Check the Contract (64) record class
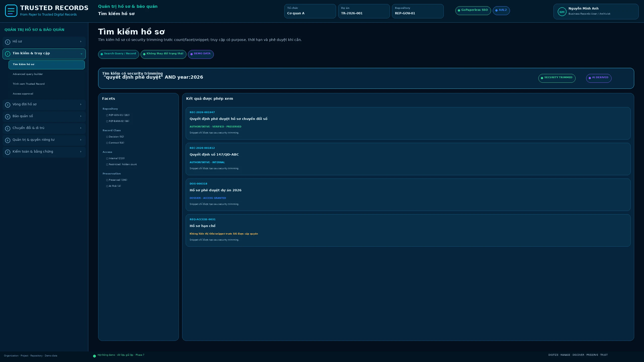 tap(107, 143)
